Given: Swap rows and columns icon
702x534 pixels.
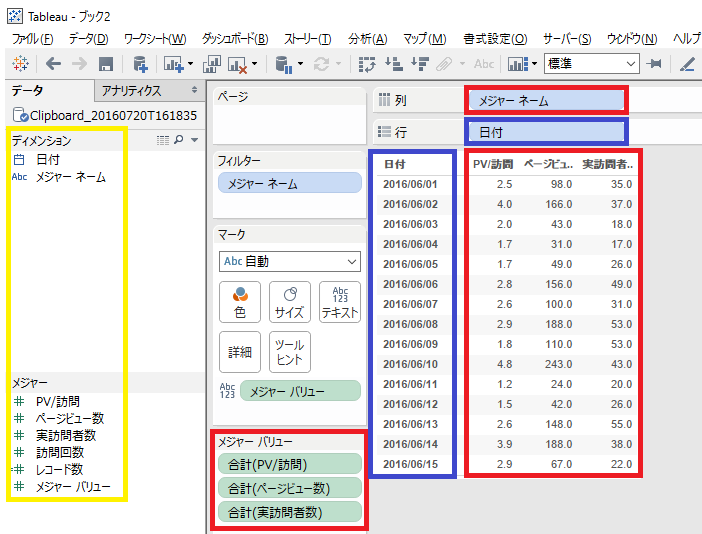Looking at the screenshot, I should tap(367, 64).
